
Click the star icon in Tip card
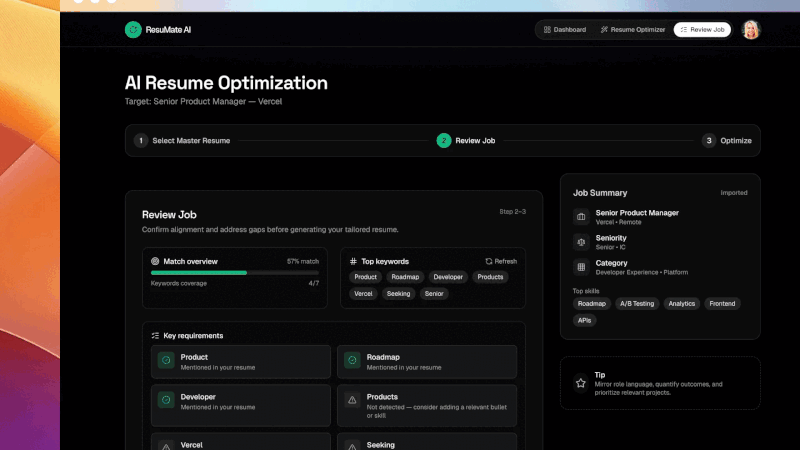point(580,383)
